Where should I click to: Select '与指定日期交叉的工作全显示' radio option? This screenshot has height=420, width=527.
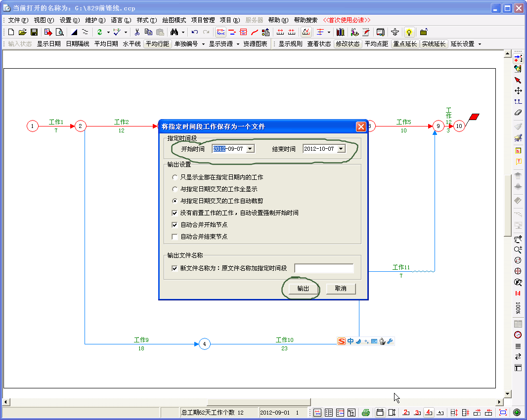[x=175, y=189]
